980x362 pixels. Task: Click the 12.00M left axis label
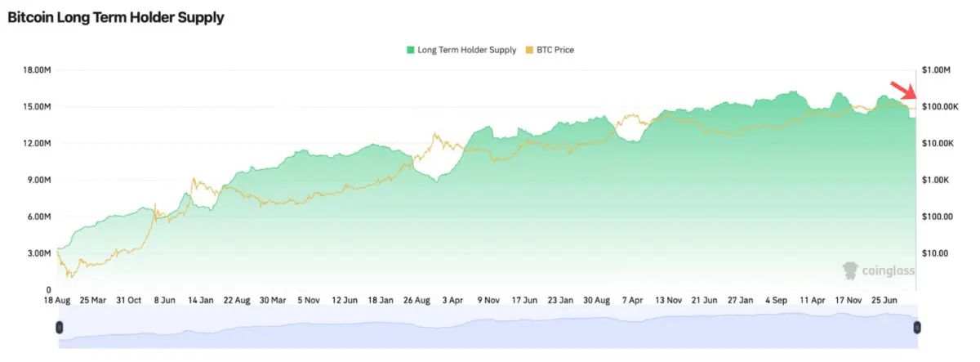coord(38,143)
